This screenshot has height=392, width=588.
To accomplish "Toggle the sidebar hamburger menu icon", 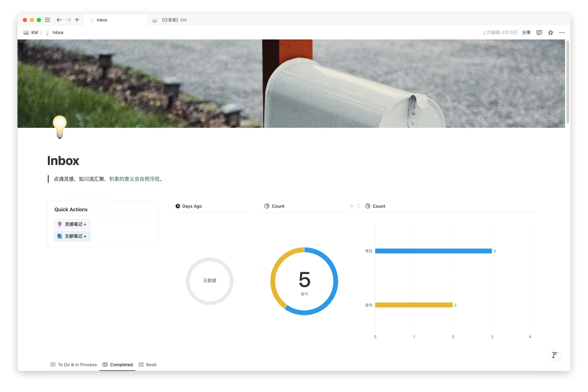I will coord(48,20).
